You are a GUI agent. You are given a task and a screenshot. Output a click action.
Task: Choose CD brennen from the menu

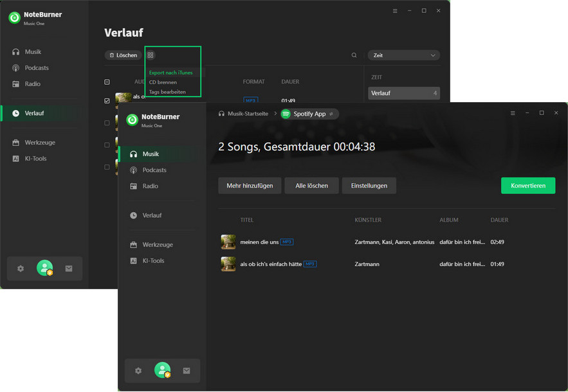click(163, 82)
